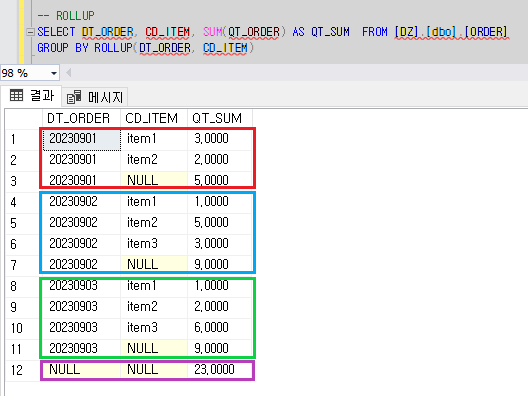Screen dimensions: 528x396
Task: Switch to the 메시지 tab
Action: (x=95, y=97)
